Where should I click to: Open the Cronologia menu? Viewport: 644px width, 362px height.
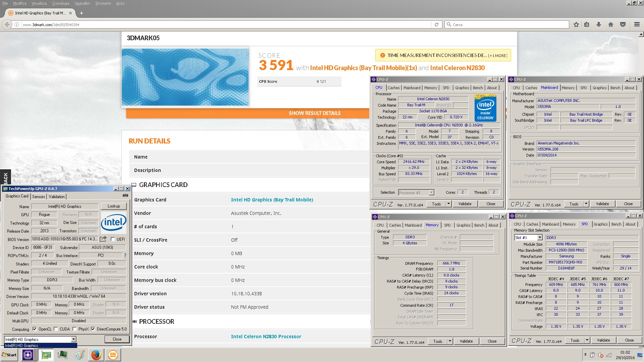(x=60, y=3)
